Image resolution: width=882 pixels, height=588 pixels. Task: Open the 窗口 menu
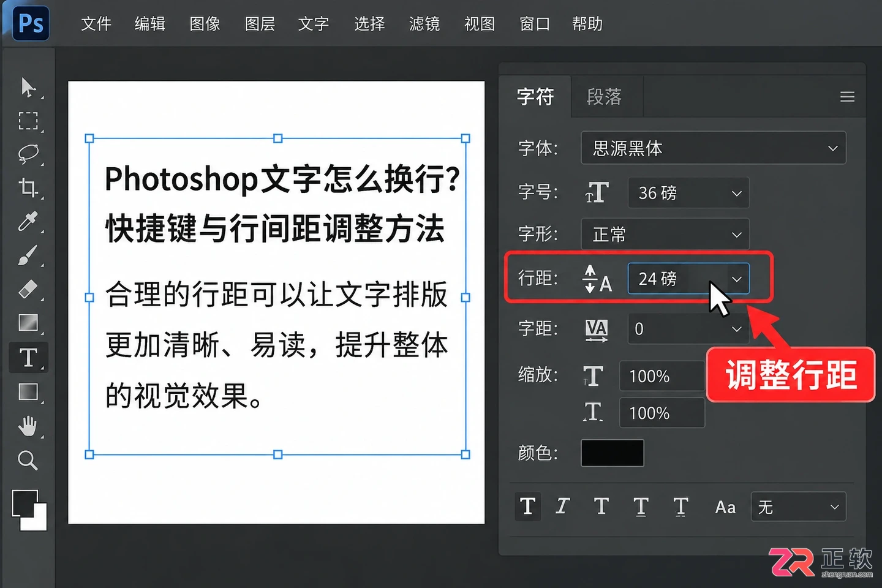click(535, 24)
